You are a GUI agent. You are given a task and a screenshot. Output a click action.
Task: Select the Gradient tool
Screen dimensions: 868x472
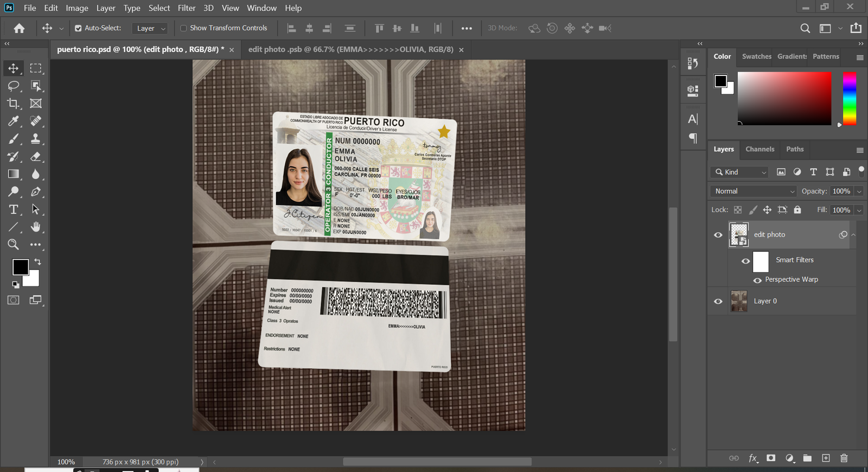(x=13, y=174)
